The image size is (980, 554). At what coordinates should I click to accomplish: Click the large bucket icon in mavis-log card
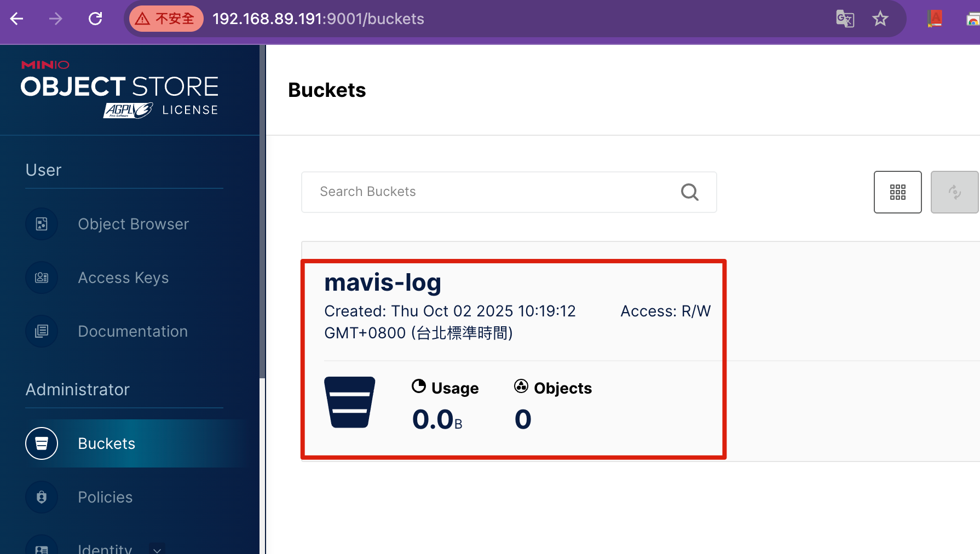click(349, 402)
